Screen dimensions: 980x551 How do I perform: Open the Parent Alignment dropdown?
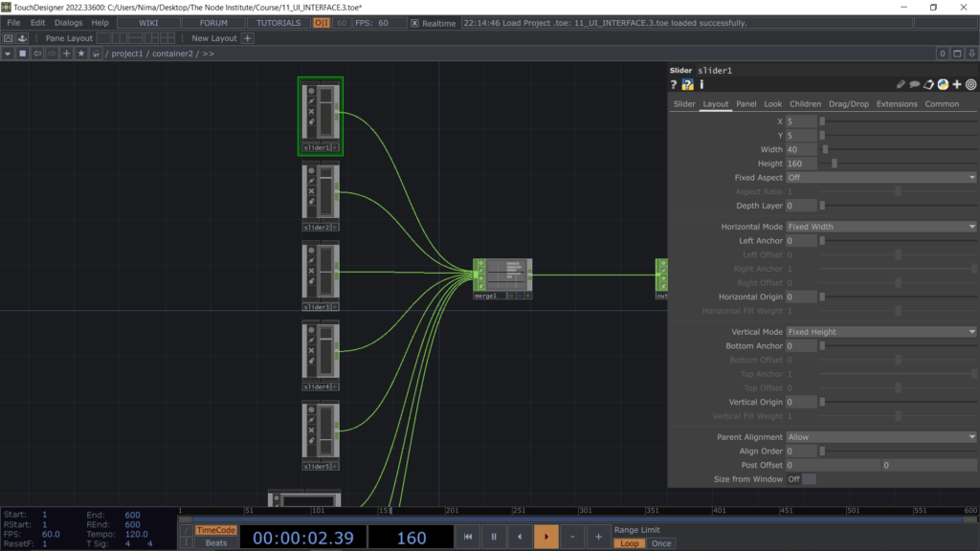pos(881,437)
